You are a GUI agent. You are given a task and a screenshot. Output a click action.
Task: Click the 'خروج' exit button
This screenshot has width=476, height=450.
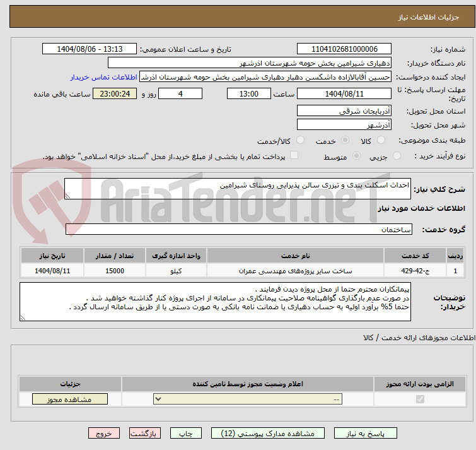(104, 434)
